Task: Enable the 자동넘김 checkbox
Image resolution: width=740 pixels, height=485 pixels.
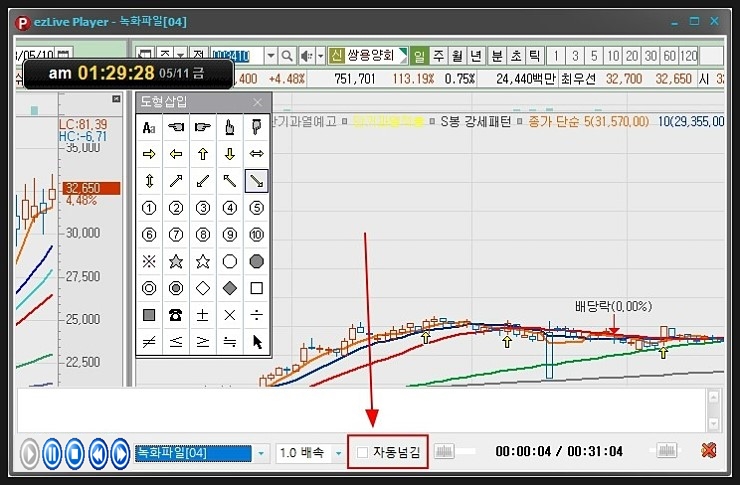Action: tap(363, 453)
